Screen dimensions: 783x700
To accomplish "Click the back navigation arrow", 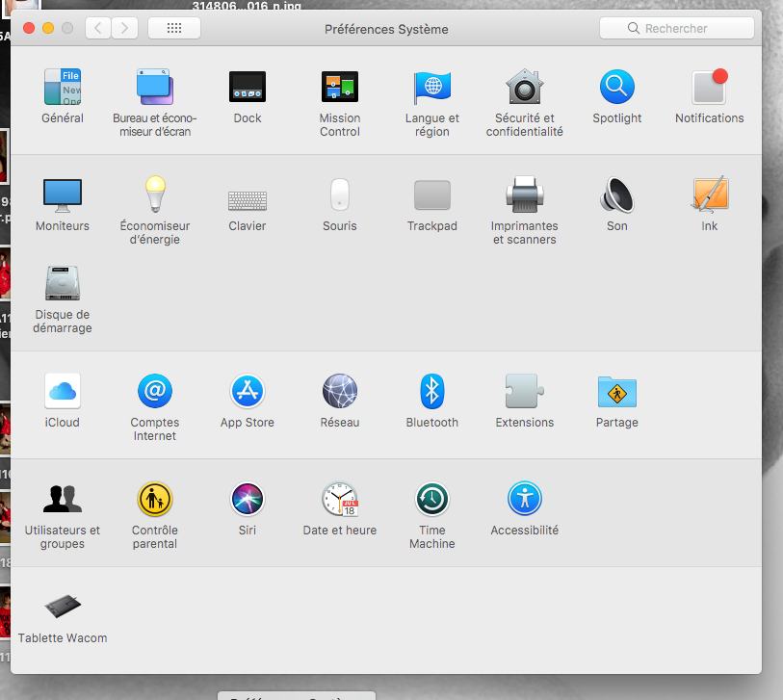I will click(98, 29).
